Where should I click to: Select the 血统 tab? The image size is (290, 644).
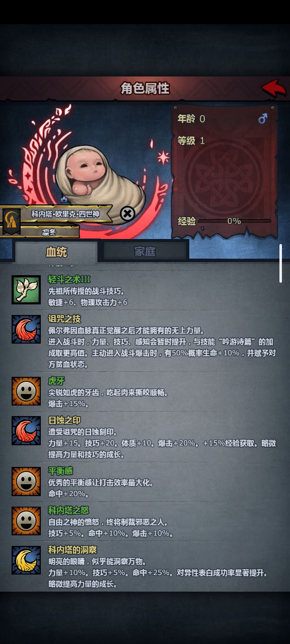tap(56, 252)
